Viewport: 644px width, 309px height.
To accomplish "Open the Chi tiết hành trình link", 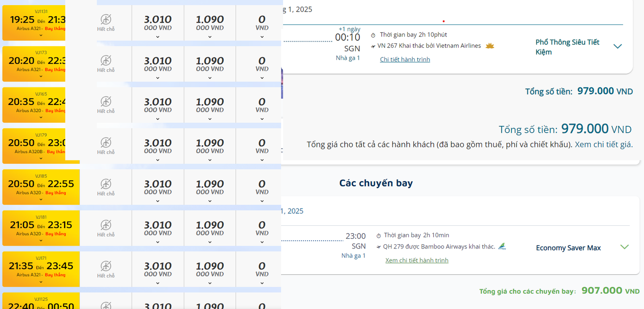I will pyautogui.click(x=404, y=59).
